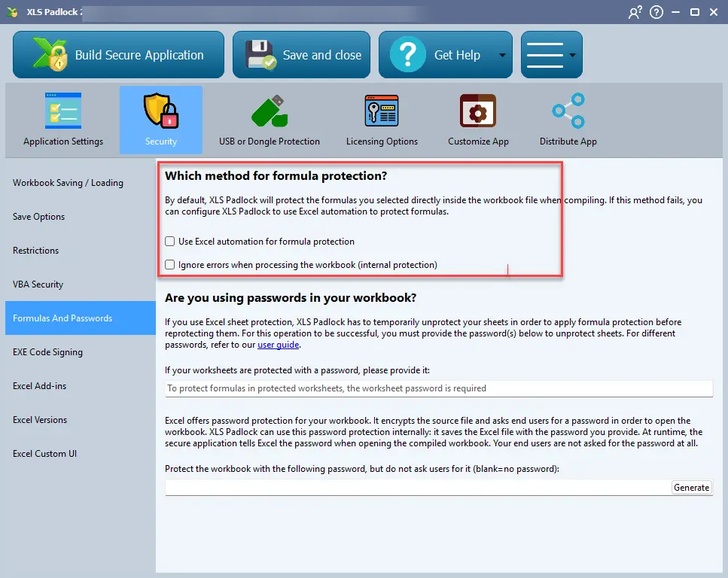The image size is (728, 578).
Task: Click the question mark help icon in title bar
Action: 656,12
